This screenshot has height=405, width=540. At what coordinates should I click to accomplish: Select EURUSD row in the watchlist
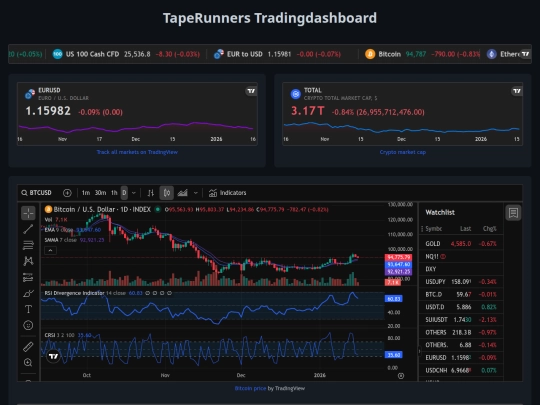[x=461, y=358]
